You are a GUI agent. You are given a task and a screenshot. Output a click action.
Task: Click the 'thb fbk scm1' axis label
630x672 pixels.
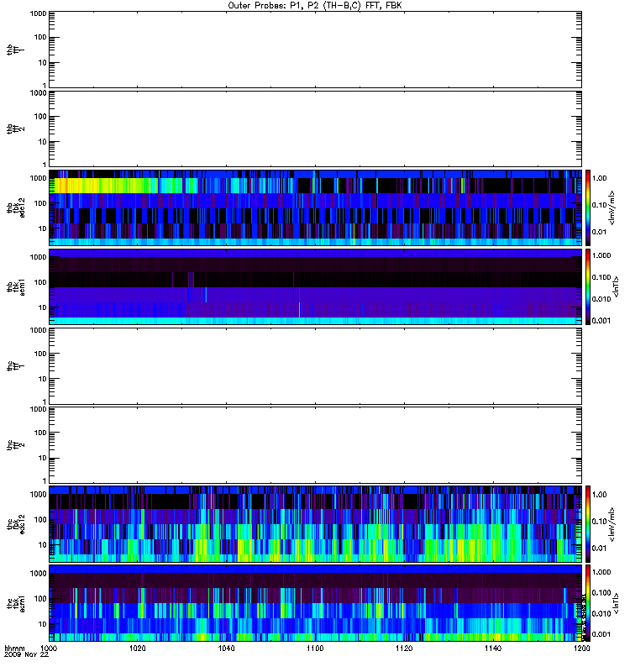coord(15,286)
